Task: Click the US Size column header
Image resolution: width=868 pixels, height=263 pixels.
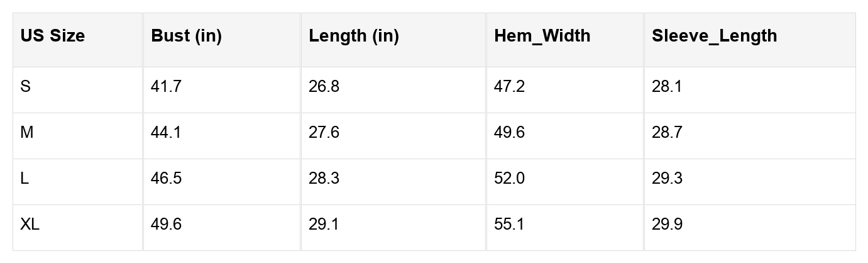Action: (53, 36)
